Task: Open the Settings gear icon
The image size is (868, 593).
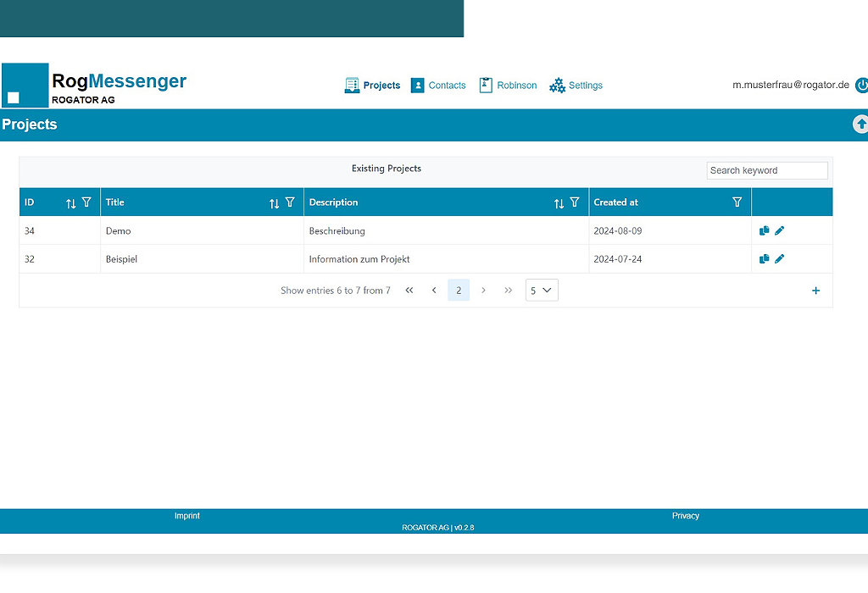Action: (558, 85)
